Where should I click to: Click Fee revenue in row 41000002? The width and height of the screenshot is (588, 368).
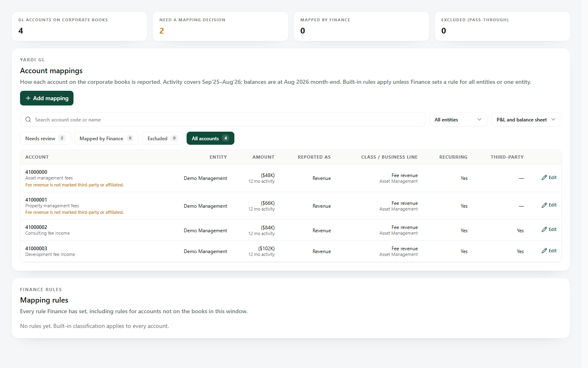pyautogui.click(x=405, y=227)
